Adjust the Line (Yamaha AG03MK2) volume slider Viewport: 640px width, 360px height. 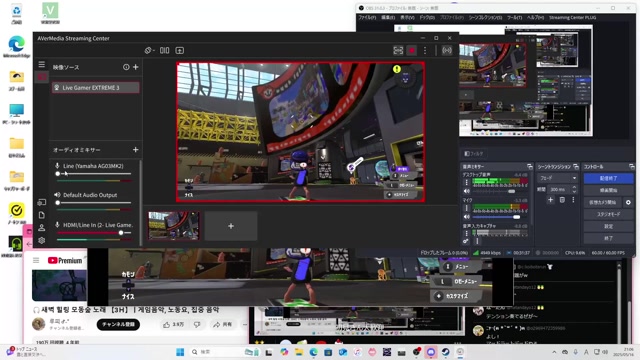coord(93,174)
